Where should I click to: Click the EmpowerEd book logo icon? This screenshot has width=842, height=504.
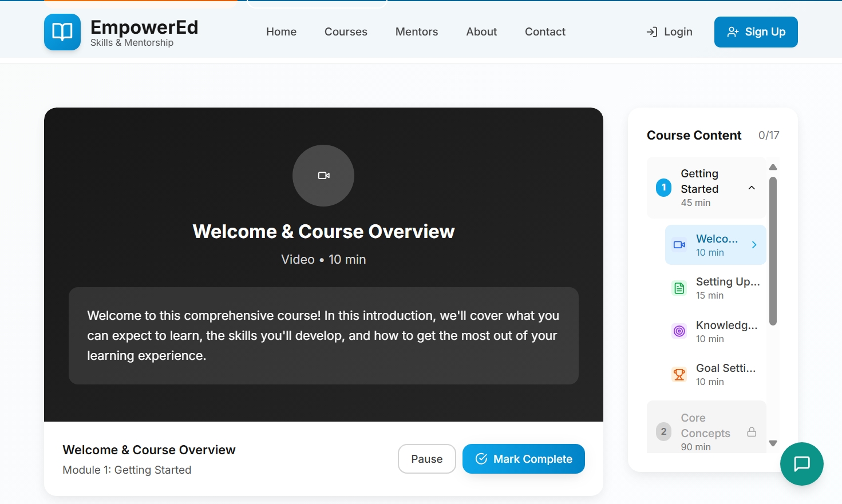click(62, 32)
